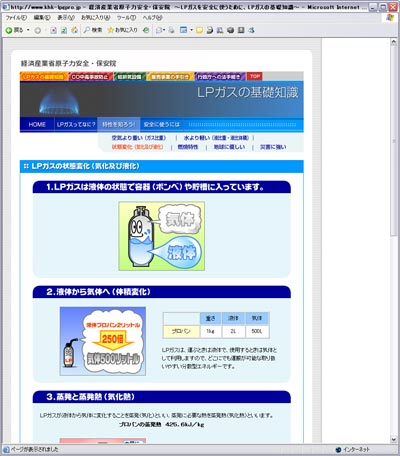Image resolution: width=400 pixels, height=456 pixels.
Task: Open the Search (検索) toolbar button
Action: pyautogui.click(x=93, y=30)
